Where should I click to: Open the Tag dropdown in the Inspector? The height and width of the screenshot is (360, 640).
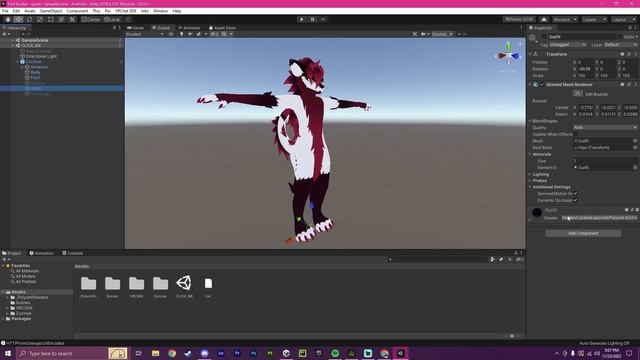coord(568,44)
